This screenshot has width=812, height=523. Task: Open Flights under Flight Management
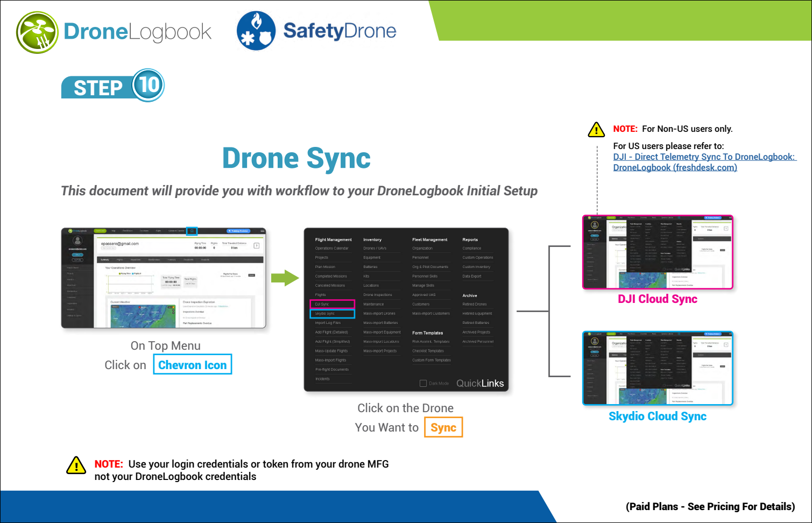pos(320,295)
